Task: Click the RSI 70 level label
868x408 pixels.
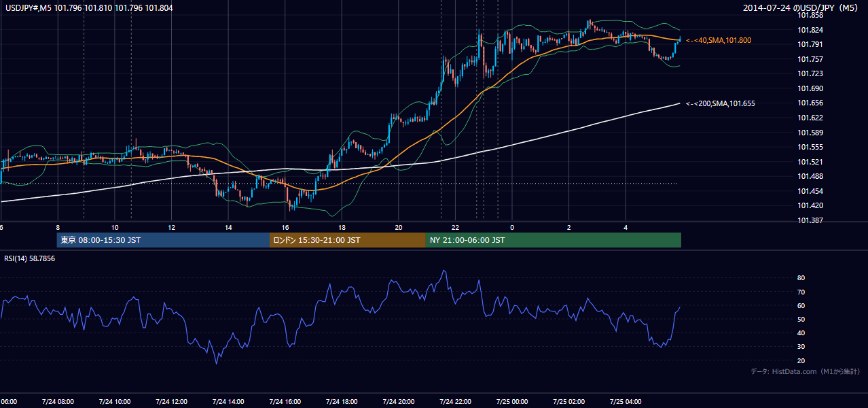Action: (x=801, y=292)
